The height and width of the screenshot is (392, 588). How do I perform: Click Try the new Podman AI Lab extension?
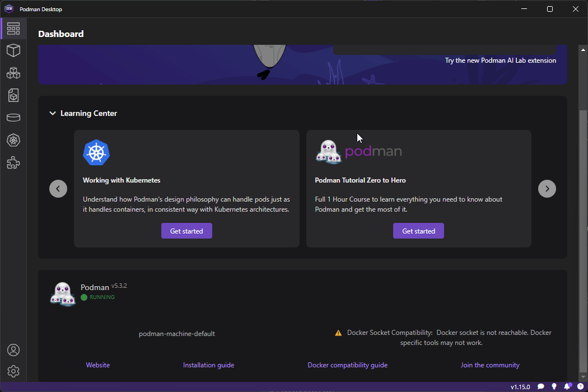pyautogui.click(x=501, y=60)
